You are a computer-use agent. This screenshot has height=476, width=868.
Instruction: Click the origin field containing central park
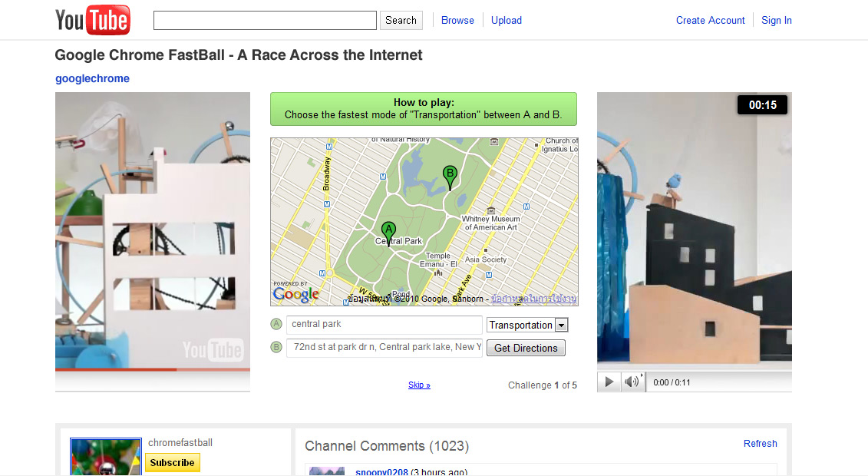click(384, 324)
